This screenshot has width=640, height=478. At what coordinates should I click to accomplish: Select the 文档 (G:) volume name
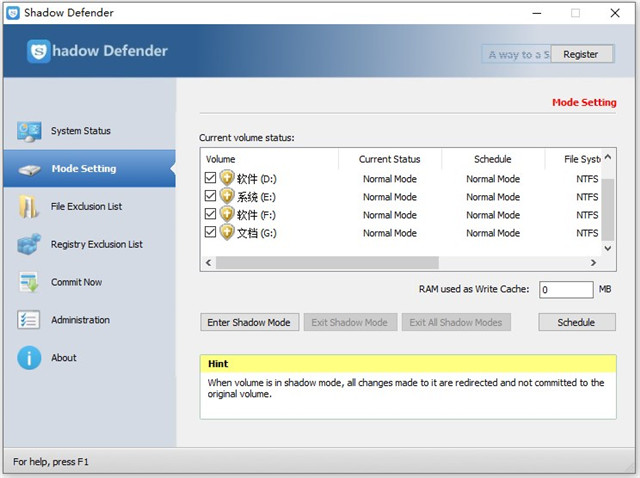[257, 233]
